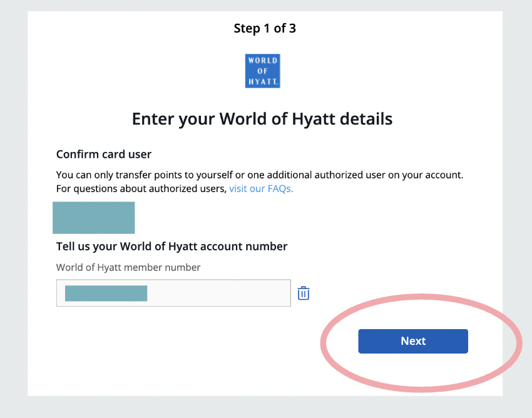The height and width of the screenshot is (418, 532).
Task: Click the gray page background outside the form
Action: click(13, 188)
